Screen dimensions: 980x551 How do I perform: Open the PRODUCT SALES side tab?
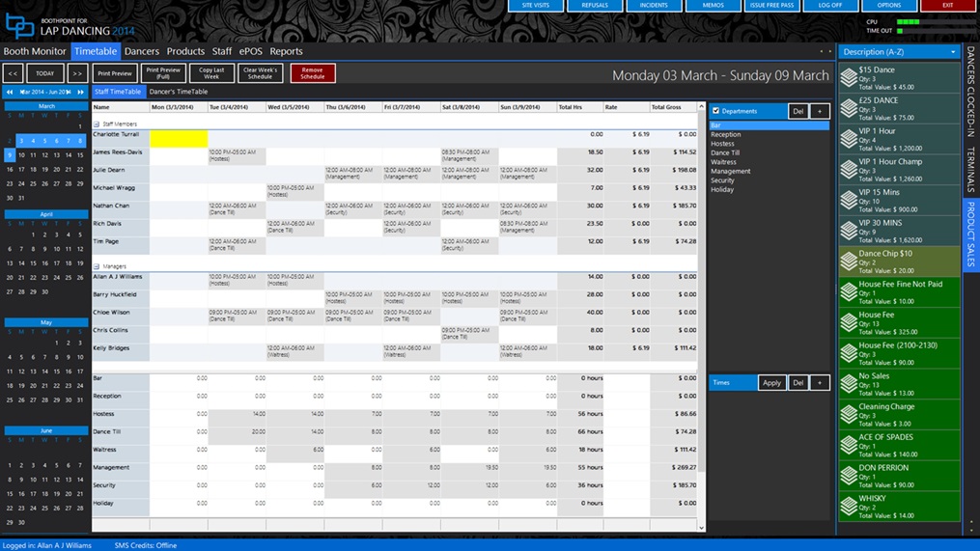[x=970, y=234]
